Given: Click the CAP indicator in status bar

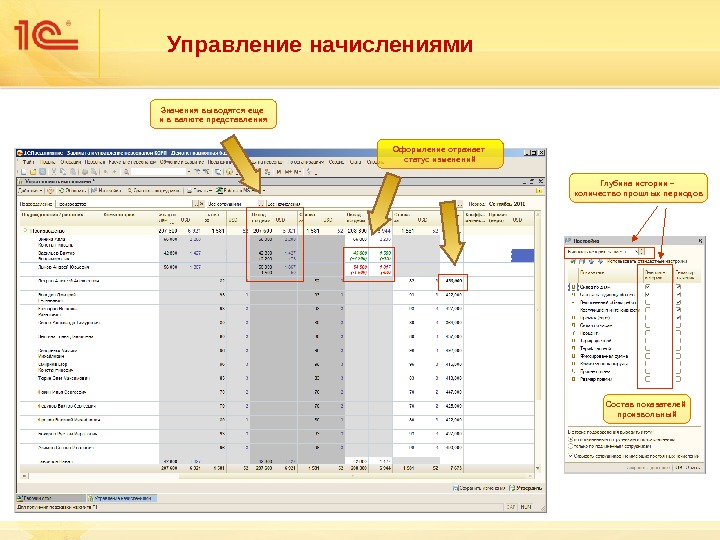Looking at the screenshot, I should pyautogui.click(x=511, y=507).
